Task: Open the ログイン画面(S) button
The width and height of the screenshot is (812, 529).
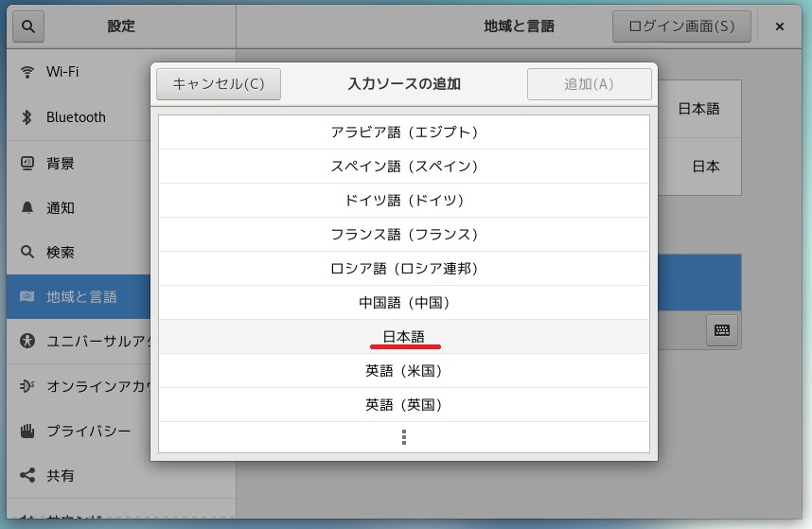Action: (x=681, y=26)
